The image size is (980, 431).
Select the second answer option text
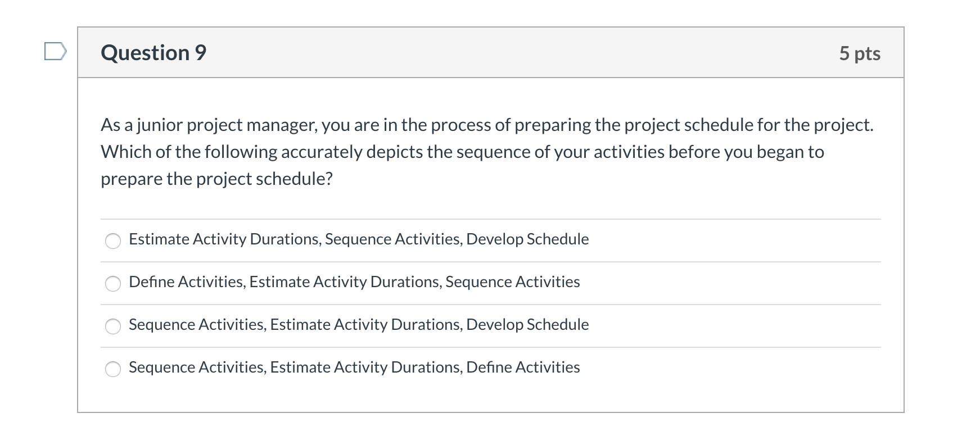(x=354, y=282)
